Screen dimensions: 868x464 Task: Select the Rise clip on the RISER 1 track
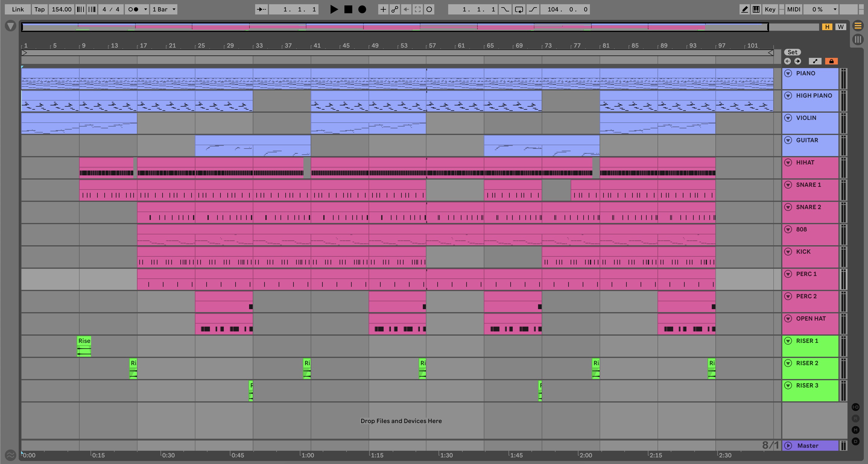click(x=84, y=341)
